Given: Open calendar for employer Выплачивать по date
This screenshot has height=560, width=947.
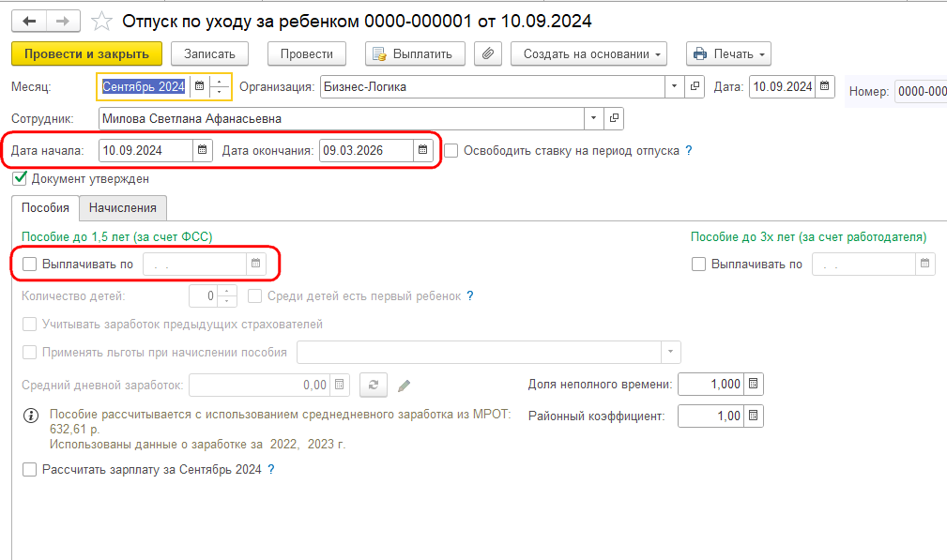Looking at the screenshot, I should coord(924,264).
